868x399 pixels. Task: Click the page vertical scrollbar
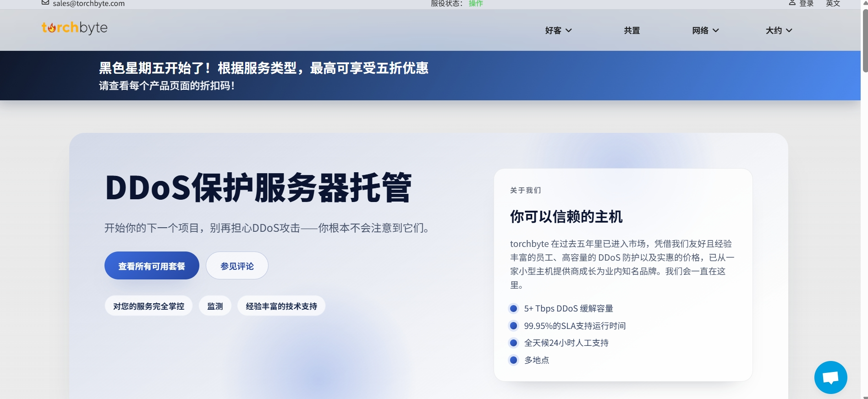864,41
